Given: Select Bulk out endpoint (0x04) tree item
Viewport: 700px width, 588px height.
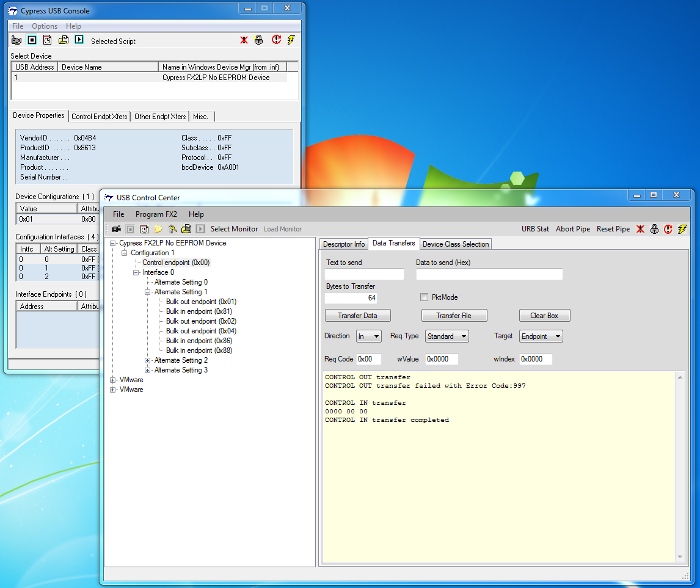Looking at the screenshot, I should [202, 331].
